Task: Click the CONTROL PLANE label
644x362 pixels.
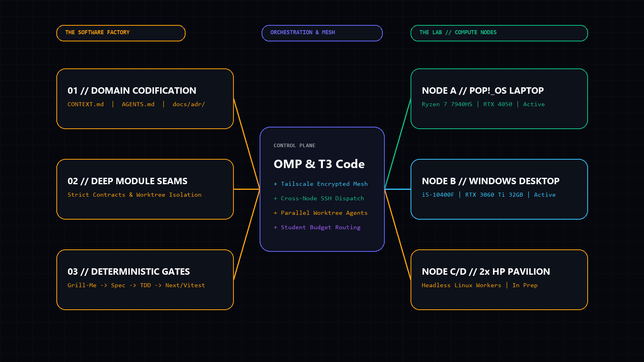Action: 295,146
